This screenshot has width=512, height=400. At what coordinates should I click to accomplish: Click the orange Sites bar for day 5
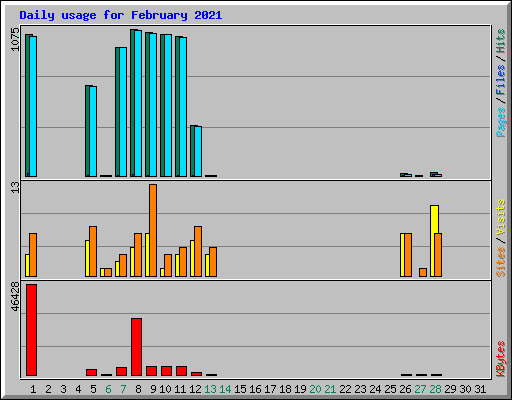click(x=93, y=251)
